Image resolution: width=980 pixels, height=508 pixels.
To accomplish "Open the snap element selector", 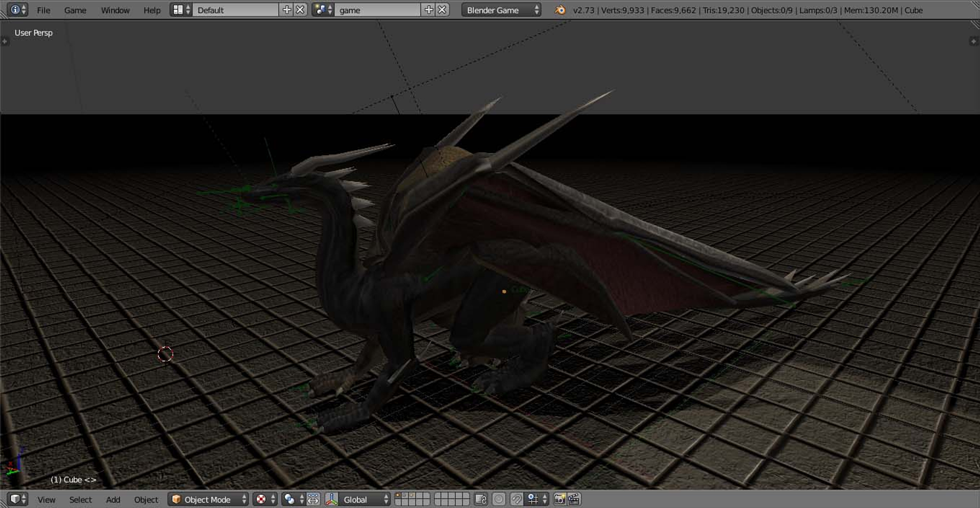I will tap(537, 499).
